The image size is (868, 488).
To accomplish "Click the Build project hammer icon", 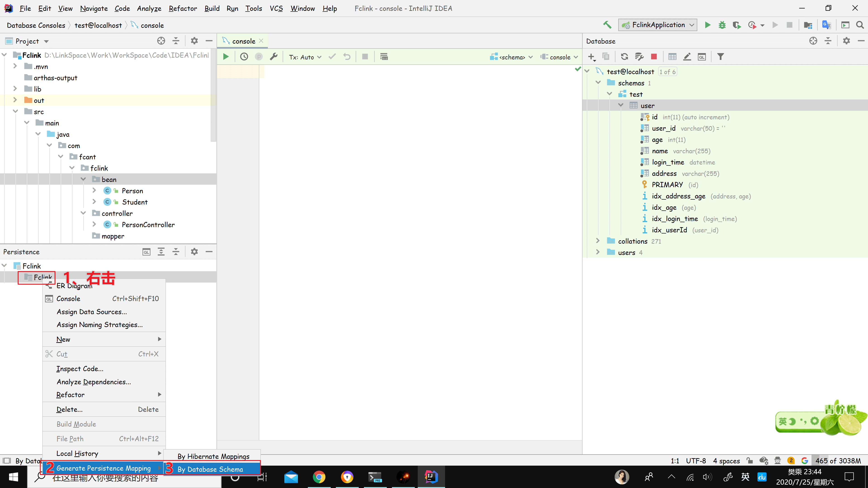I will point(607,25).
